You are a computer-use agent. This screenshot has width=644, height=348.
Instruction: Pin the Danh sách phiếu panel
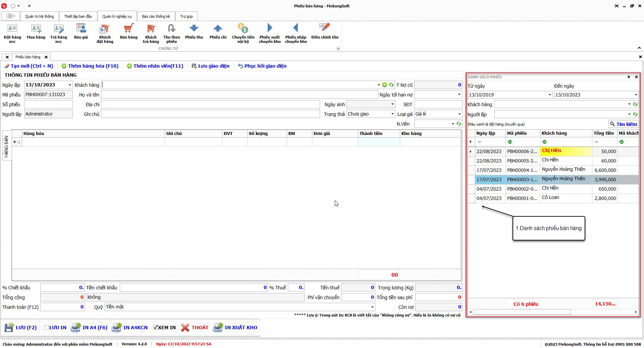[629, 77]
